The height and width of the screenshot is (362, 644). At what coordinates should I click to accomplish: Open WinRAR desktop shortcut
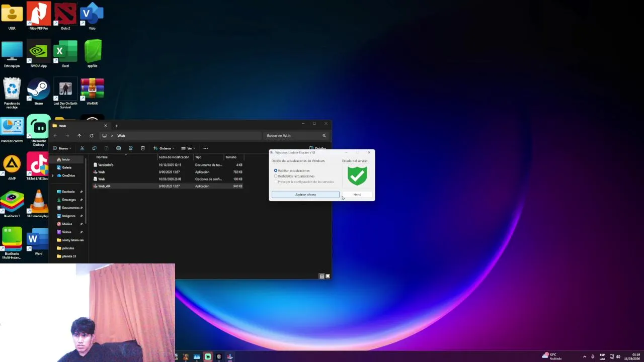coord(92,92)
